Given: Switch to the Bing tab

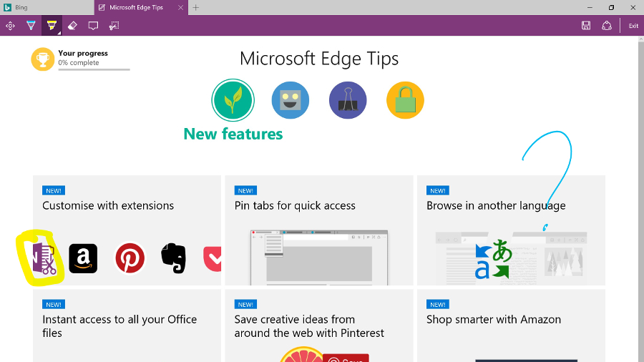Looking at the screenshot, I should [x=47, y=7].
